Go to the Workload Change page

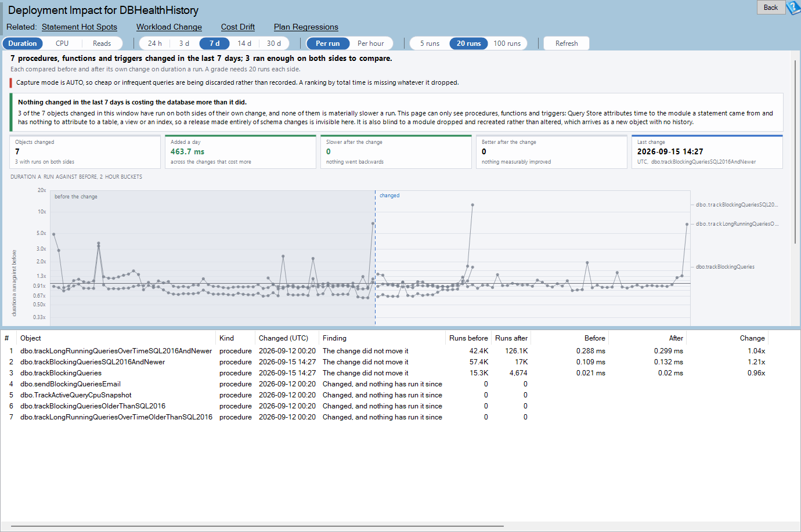(169, 27)
